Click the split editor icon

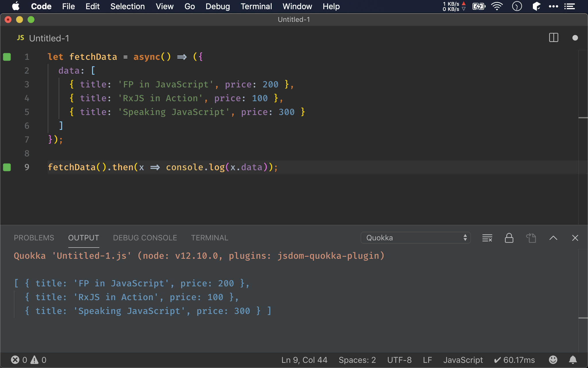[553, 38]
